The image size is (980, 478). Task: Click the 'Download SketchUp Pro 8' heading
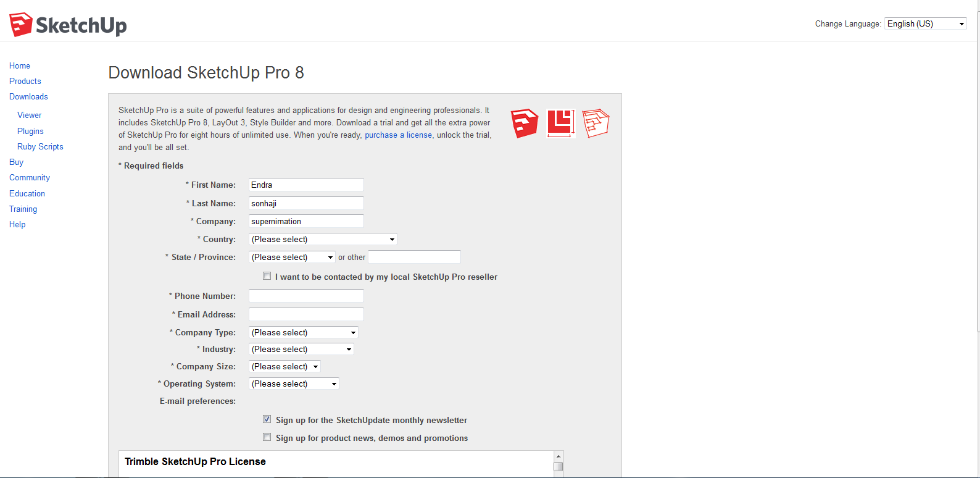(206, 73)
